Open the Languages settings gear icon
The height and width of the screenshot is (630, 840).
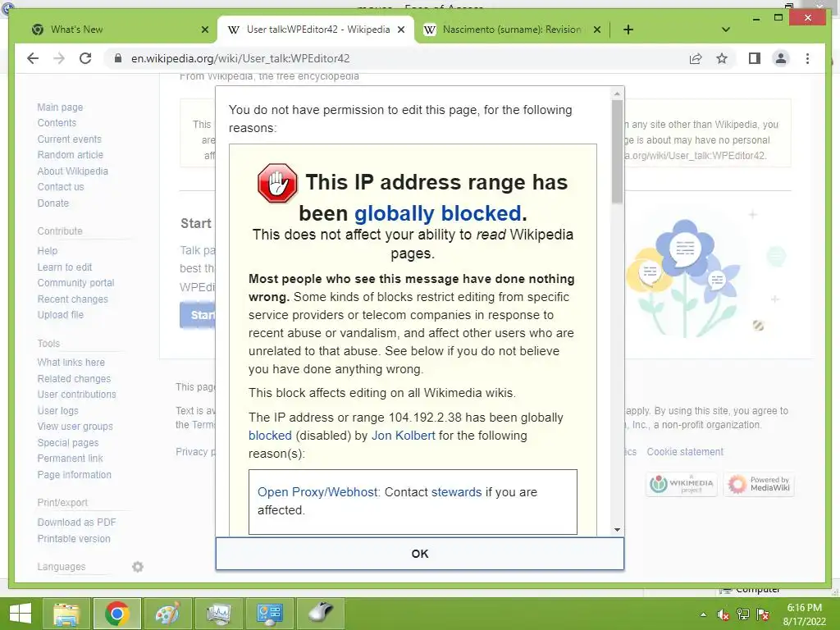pyautogui.click(x=138, y=566)
